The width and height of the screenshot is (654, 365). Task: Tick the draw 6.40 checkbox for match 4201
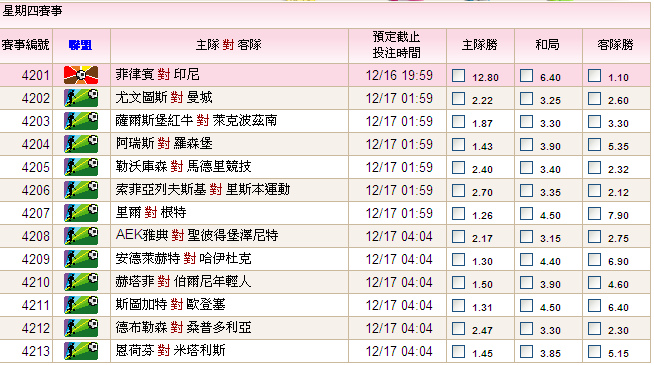click(x=526, y=76)
